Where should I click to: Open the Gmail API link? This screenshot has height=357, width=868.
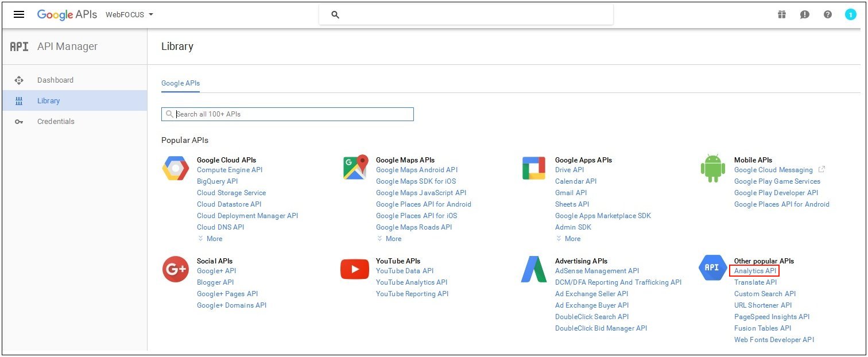pos(571,193)
